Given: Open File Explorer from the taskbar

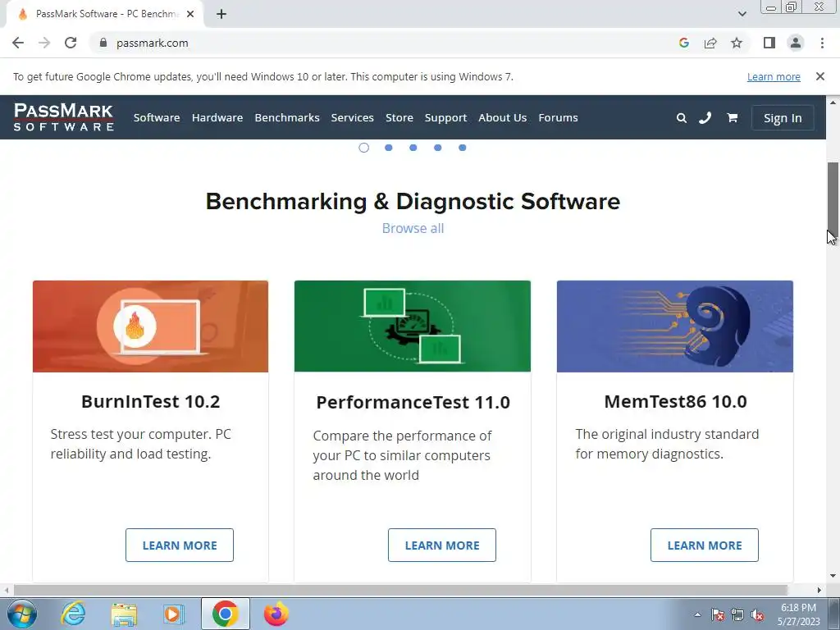Looking at the screenshot, I should click(124, 614).
